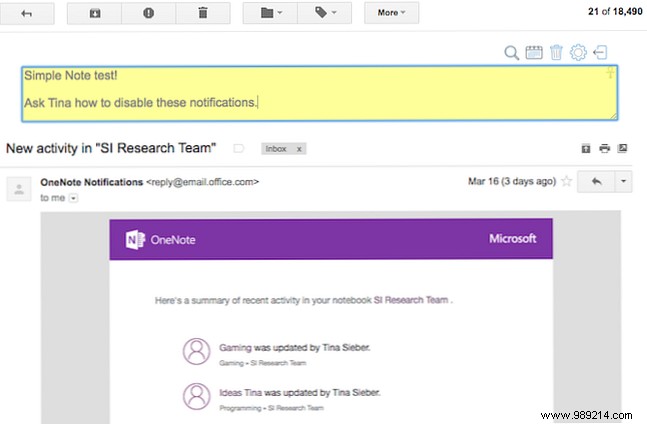This screenshot has height=424, width=647.
Task: Click the Inbox label tag
Action: tap(276, 148)
